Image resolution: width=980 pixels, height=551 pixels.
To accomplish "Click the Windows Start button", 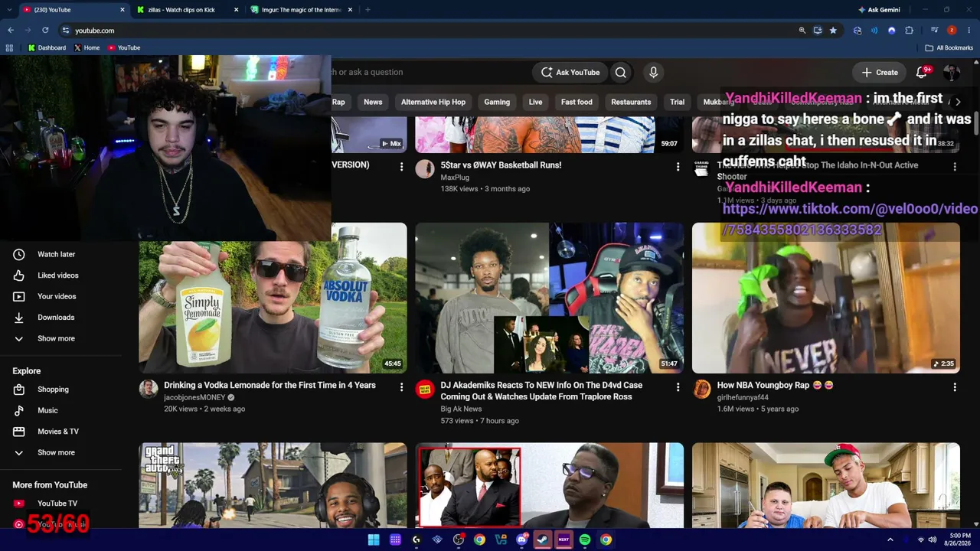I will 374,540.
